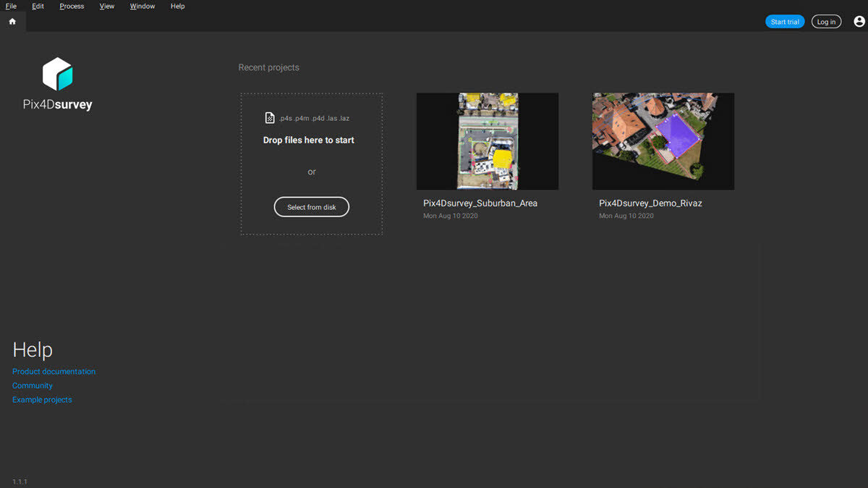The image size is (868, 488).
Task: Open the Edit menu
Action: [x=38, y=7]
